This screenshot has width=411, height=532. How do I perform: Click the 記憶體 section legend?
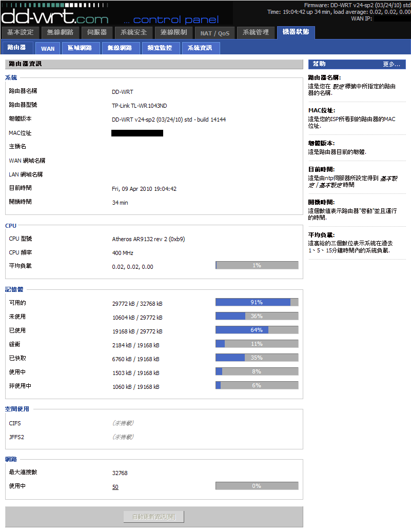[14, 289]
